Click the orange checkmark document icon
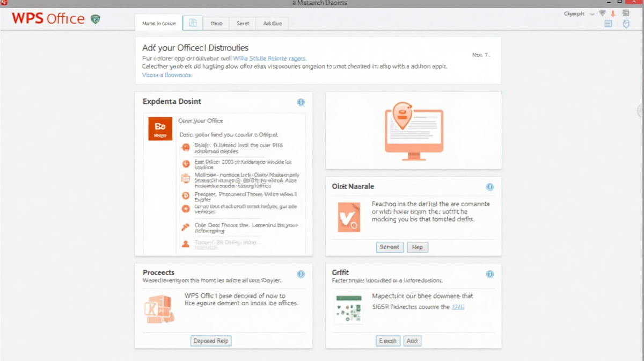 click(349, 217)
